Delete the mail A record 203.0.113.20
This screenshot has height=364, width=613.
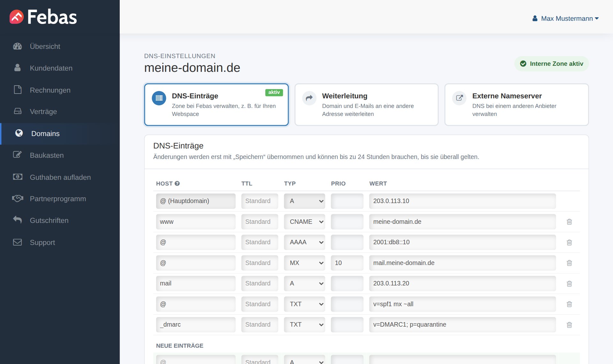click(569, 284)
